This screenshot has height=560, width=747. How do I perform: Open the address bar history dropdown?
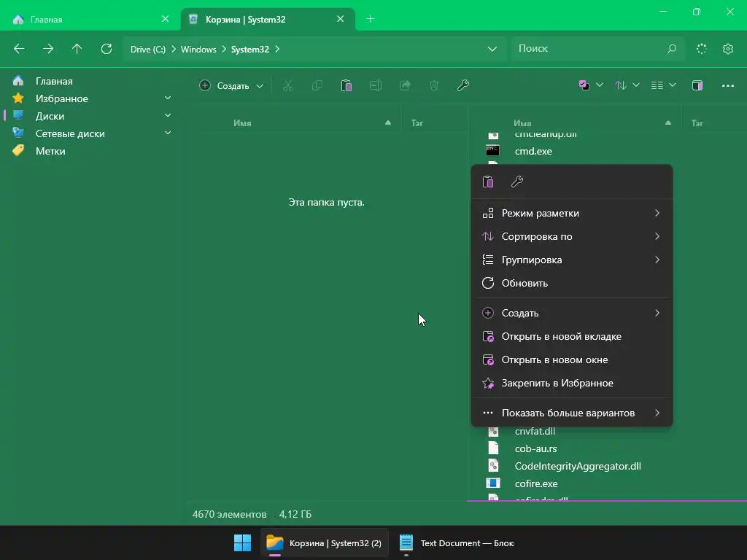coord(492,49)
